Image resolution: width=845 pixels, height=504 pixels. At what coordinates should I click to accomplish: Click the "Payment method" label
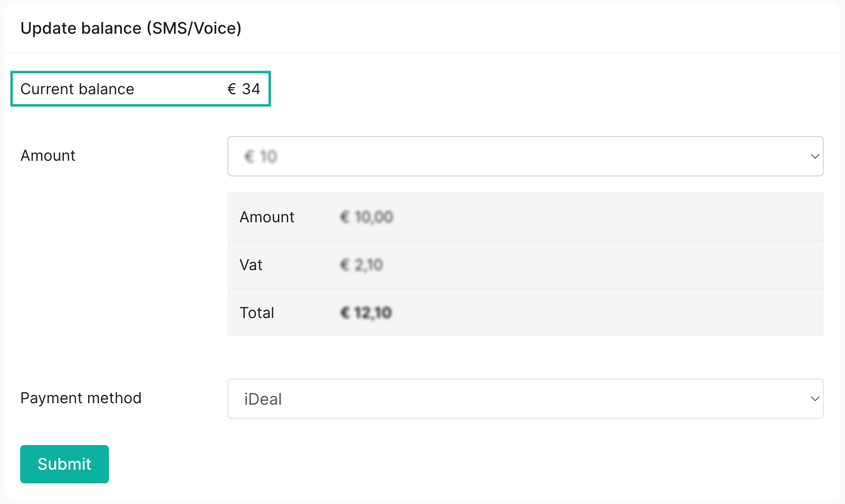tap(81, 398)
